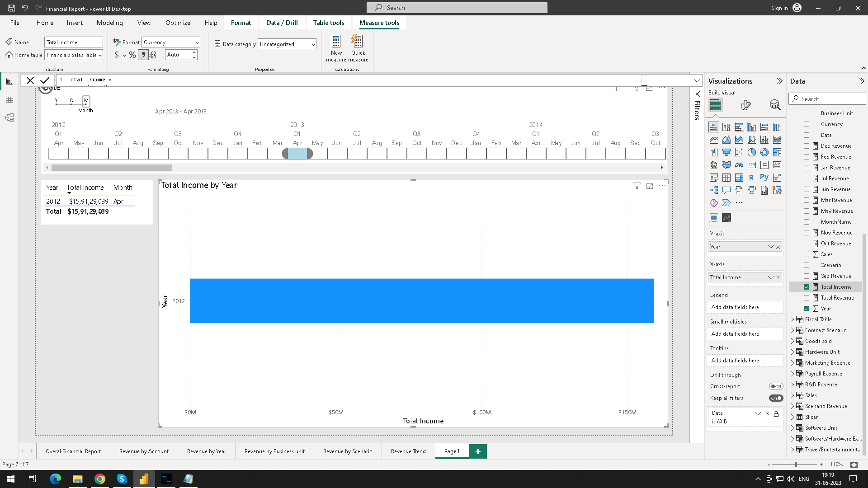
Task: Expand the Scenario Revenue table
Action: 793,406
